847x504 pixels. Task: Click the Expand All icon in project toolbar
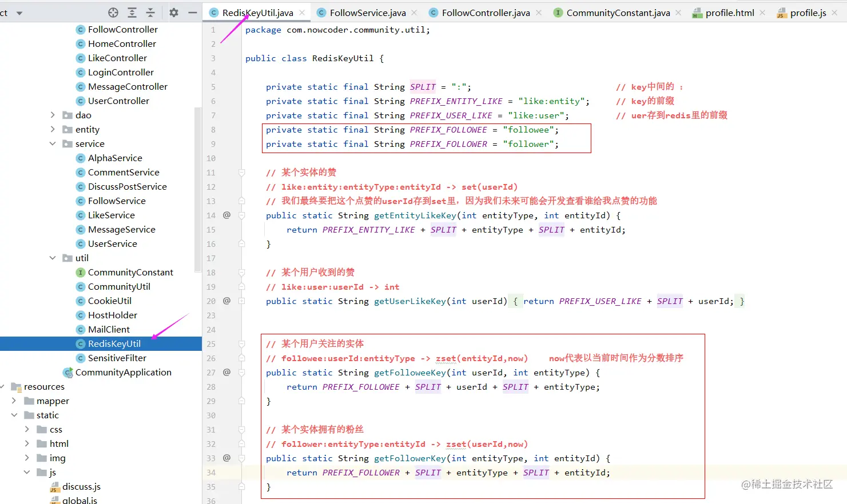[x=132, y=13]
